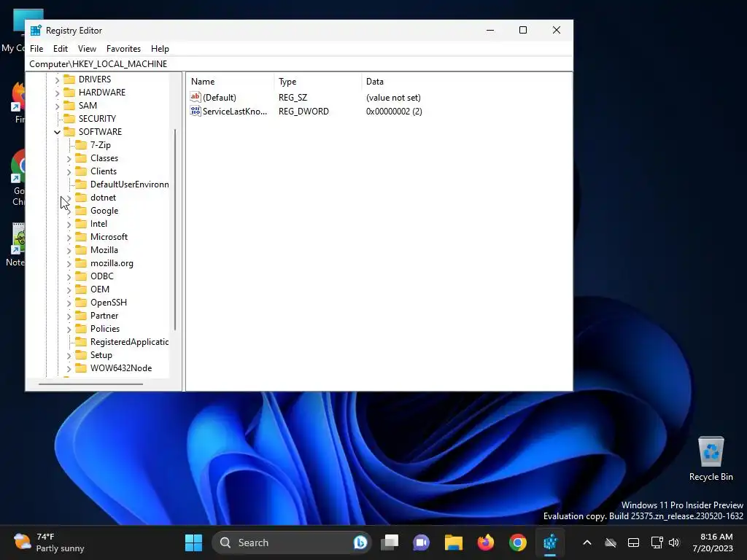Viewport: 747px width, 560px height.
Task: Select the dotnet folder icon
Action: point(82,197)
